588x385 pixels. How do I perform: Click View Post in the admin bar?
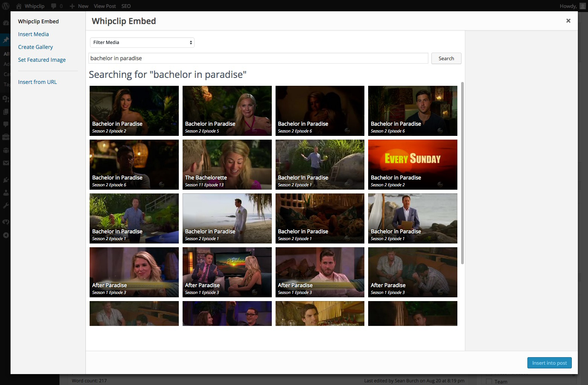coord(105,6)
